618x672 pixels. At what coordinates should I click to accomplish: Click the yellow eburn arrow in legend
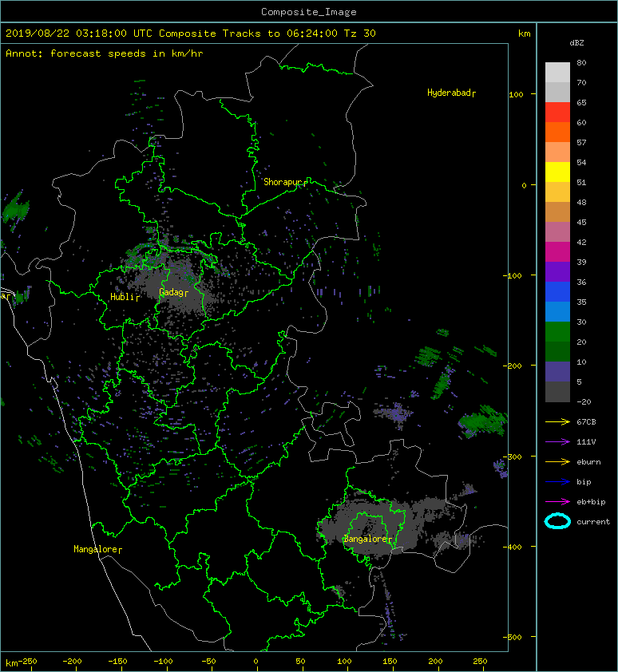557,462
